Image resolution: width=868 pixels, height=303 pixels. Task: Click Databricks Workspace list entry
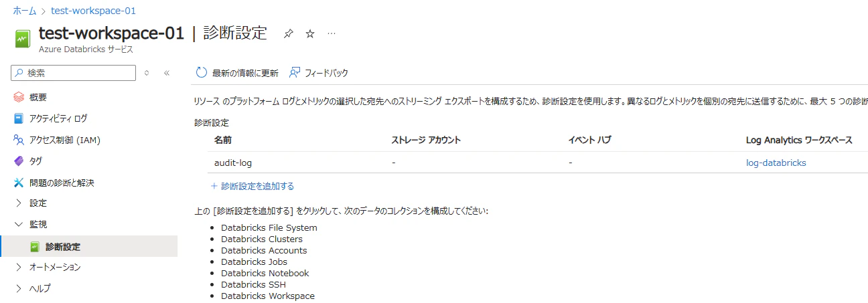pos(268,296)
